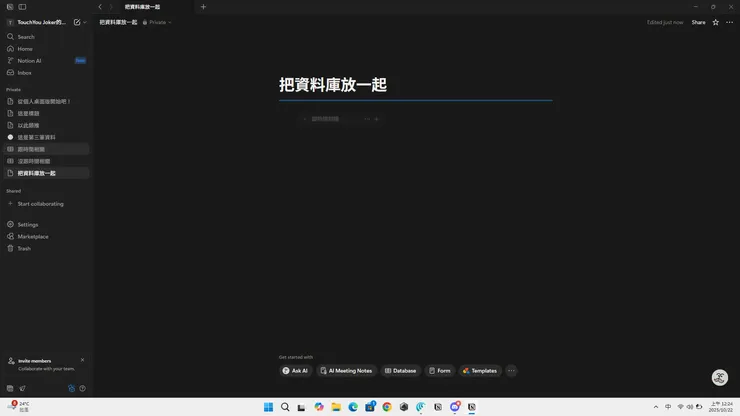Image resolution: width=740 pixels, height=416 pixels.
Task: Insert a Database from get started bar
Action: tap(400, 371)
